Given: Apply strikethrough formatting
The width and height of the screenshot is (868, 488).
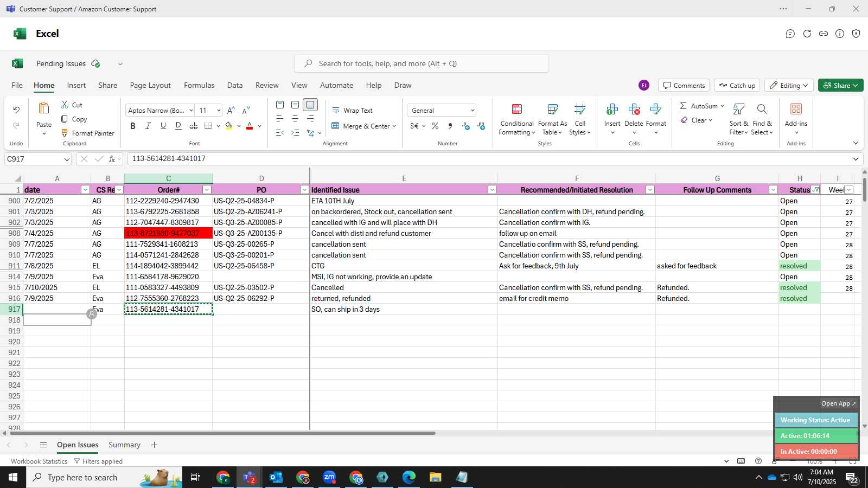Looking at the screenshot, I should pos(193,126).
